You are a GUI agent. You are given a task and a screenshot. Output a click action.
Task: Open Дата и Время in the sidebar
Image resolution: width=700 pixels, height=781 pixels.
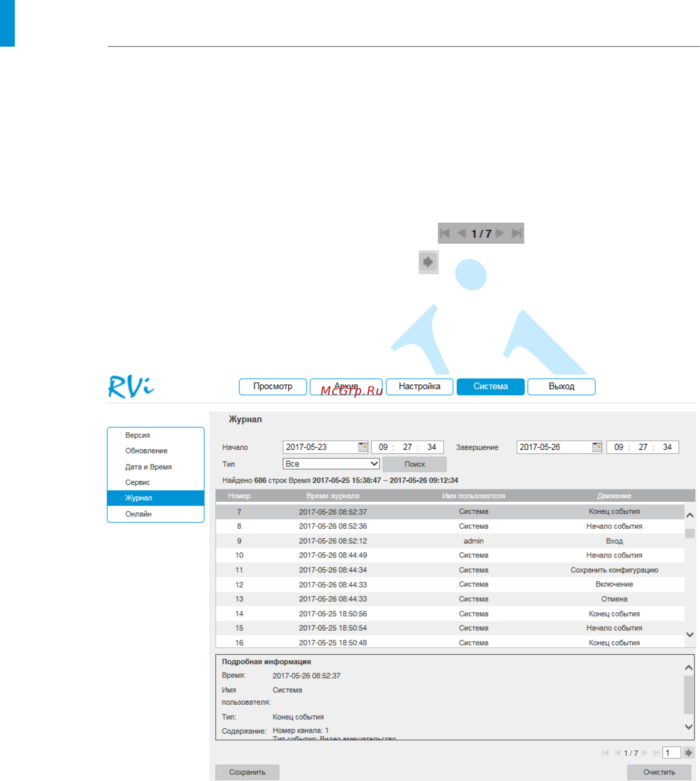[156, 467]
